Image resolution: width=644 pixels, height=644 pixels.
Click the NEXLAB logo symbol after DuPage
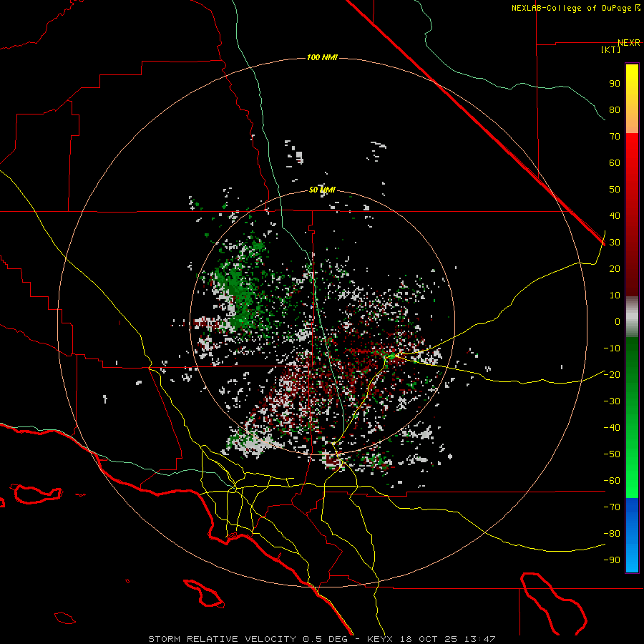(638, 8)
